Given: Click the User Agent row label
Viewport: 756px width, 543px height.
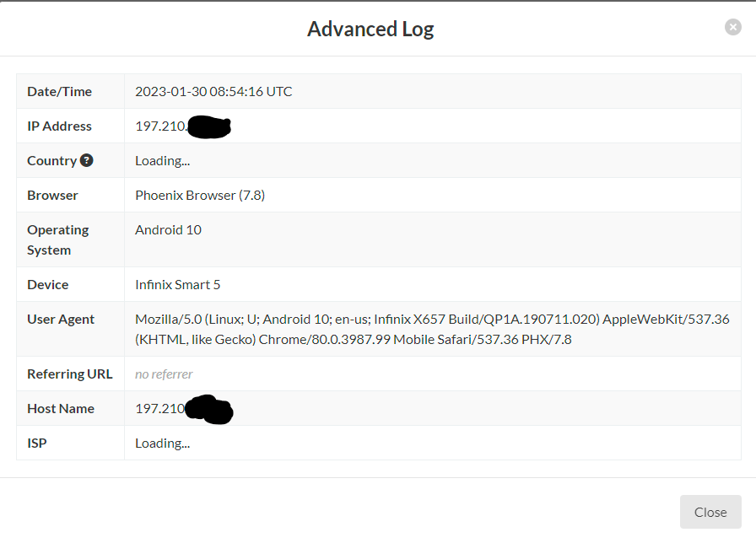Looking at the screenshot, I should [x=61, y=320].
